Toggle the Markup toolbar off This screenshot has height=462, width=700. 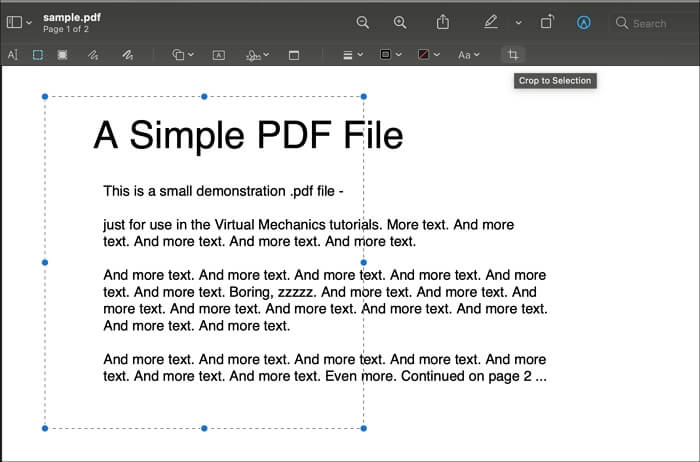pyautogui.click(x=584, y=22)
